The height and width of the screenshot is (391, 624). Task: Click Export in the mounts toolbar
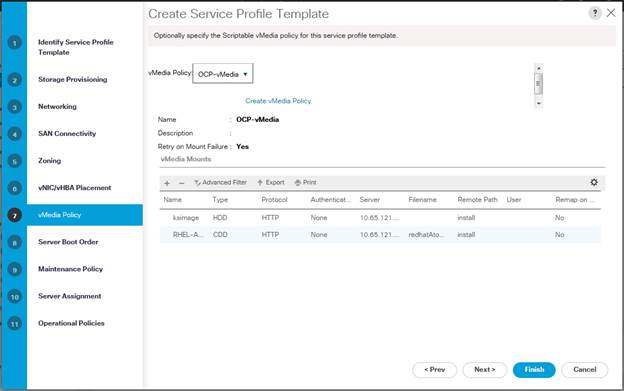click(x=271, y=183)
